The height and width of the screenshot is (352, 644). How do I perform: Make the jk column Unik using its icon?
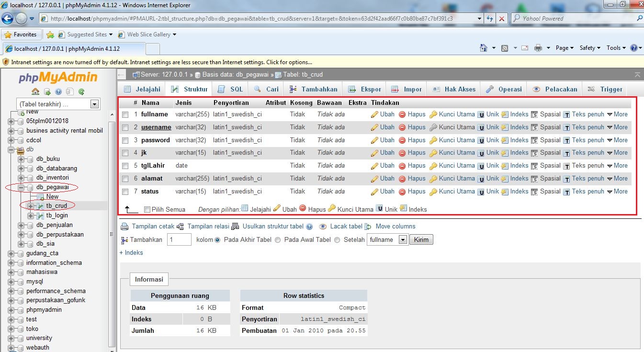482,152
